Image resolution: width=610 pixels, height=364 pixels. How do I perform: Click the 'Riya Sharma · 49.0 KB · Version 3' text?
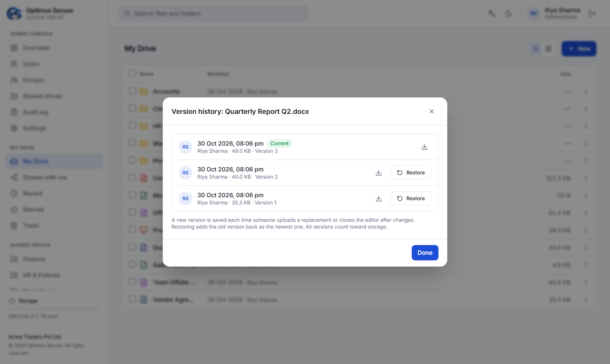pyautogui.click(x=238, y=151)
